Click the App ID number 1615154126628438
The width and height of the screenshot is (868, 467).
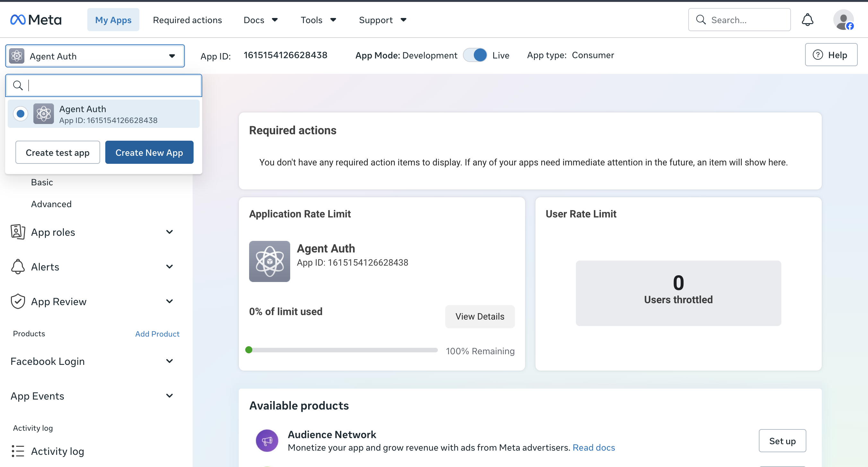[x=285, y=55]
